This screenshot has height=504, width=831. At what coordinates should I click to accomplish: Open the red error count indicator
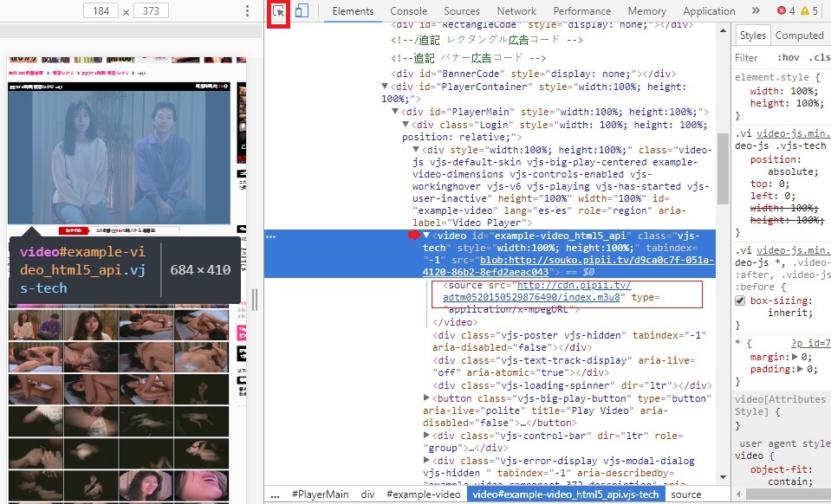point(786,10)
